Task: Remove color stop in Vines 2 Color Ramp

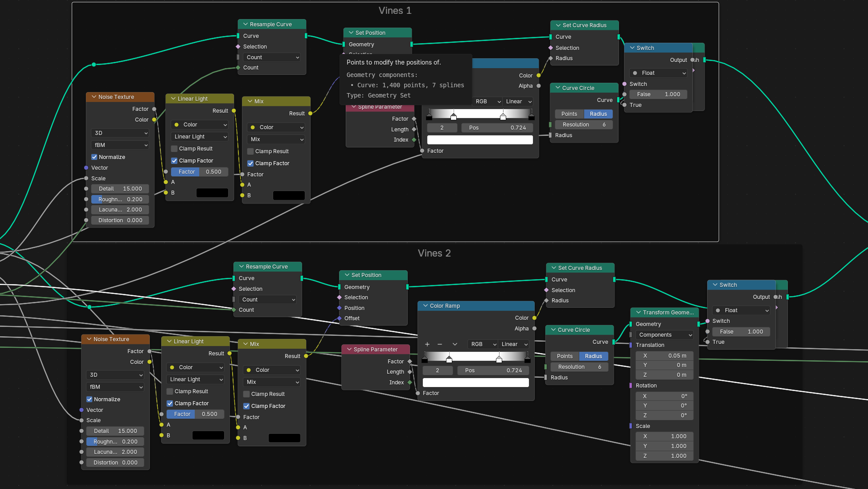Action: point(440,344)
